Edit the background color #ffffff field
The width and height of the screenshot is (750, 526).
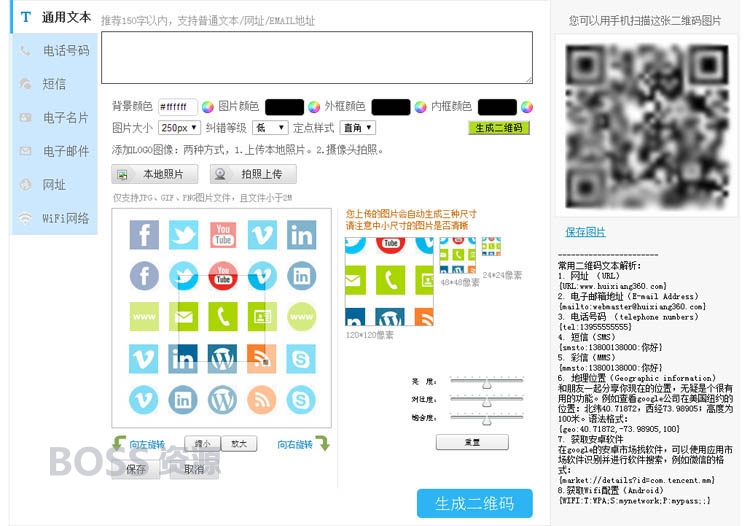pos(177,107)
